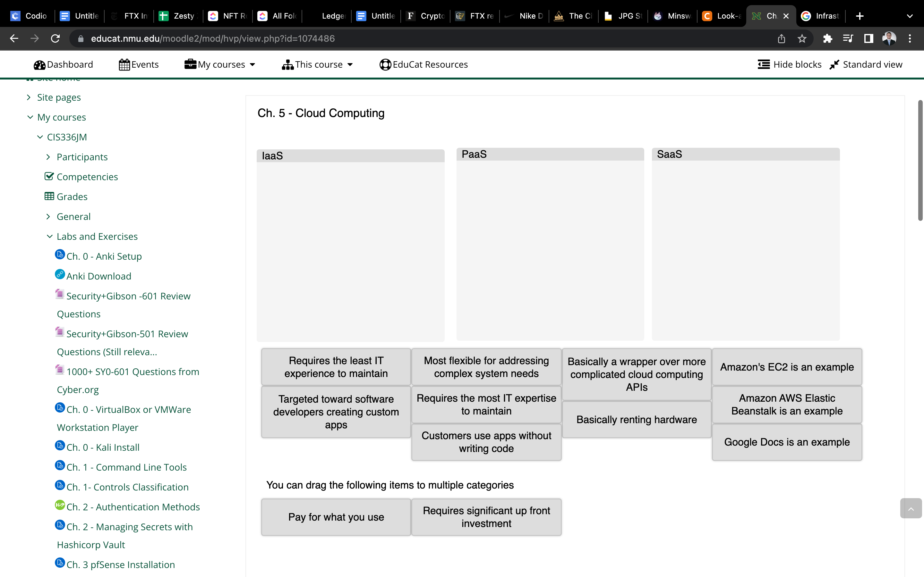
Task: Toggle the bookmark star in the address bar
Action: coord(802,38)
